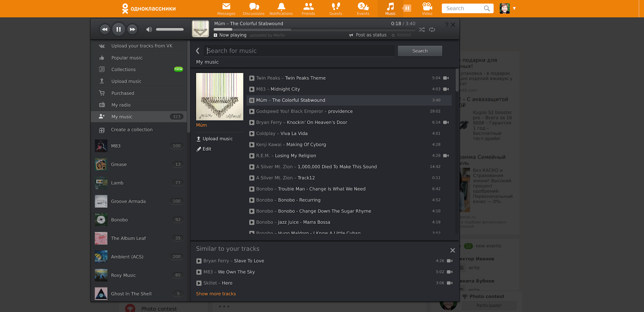The width and height of the screenshot is (644, 312).
Task: Click the Odnoklassniki logo
Action: click(149, 8)
